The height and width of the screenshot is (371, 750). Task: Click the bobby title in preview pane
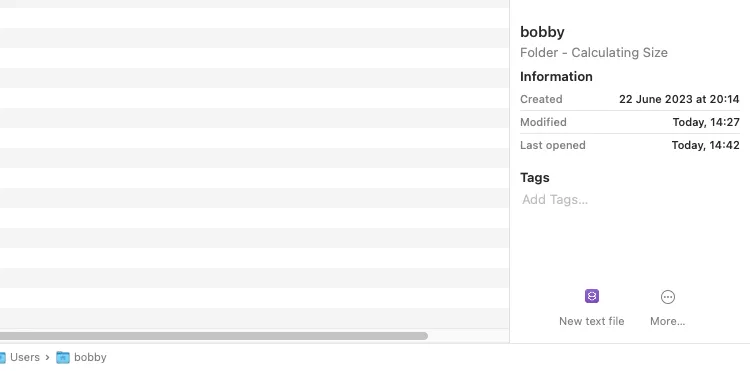(x=542, y=32)
